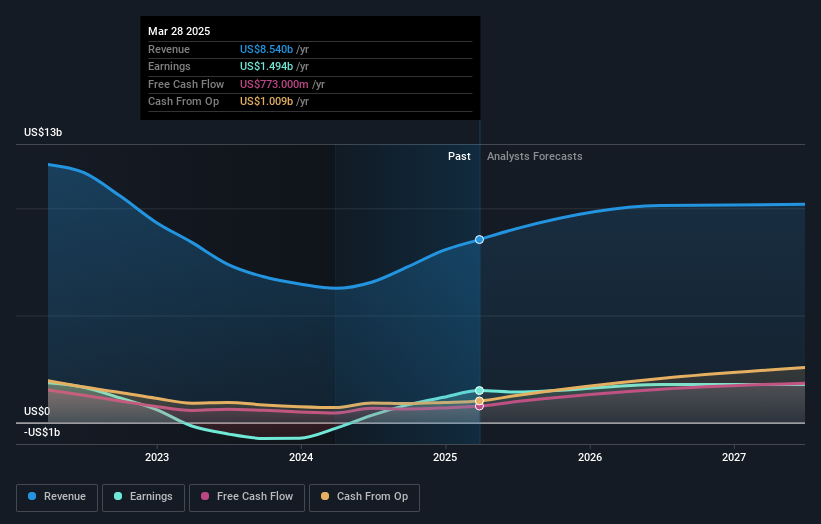Click the 2023 x-axis label

[157, 457]
